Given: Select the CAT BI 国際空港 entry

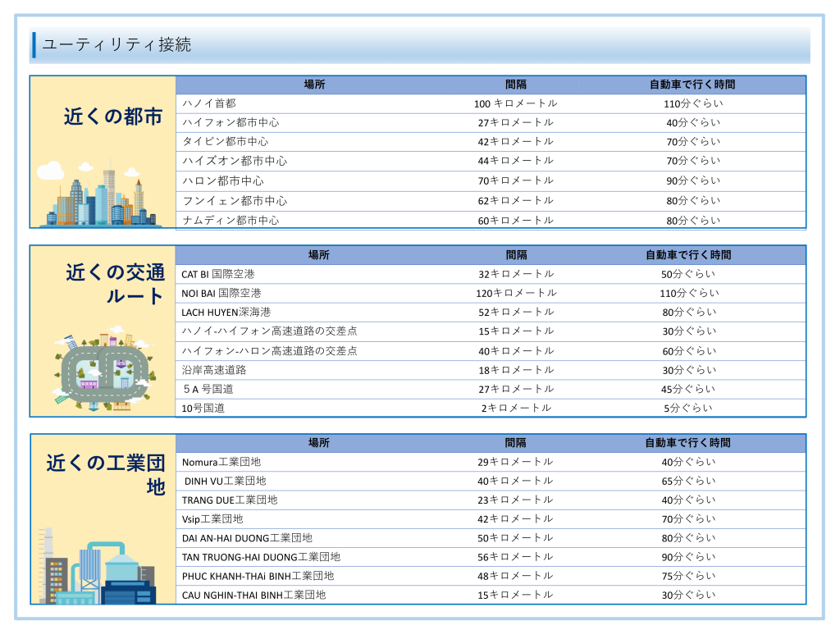Looking at the screenshot, I should (217, 274).
